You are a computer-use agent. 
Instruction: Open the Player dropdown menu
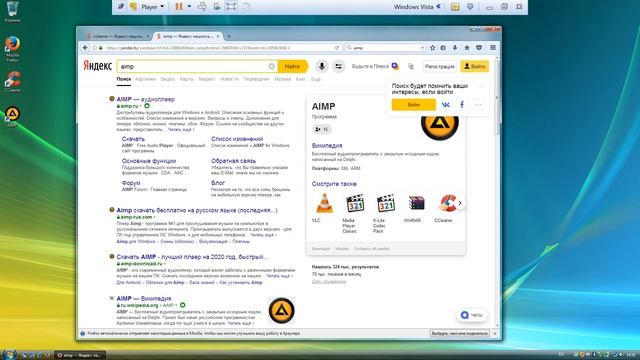click(152, 7)
